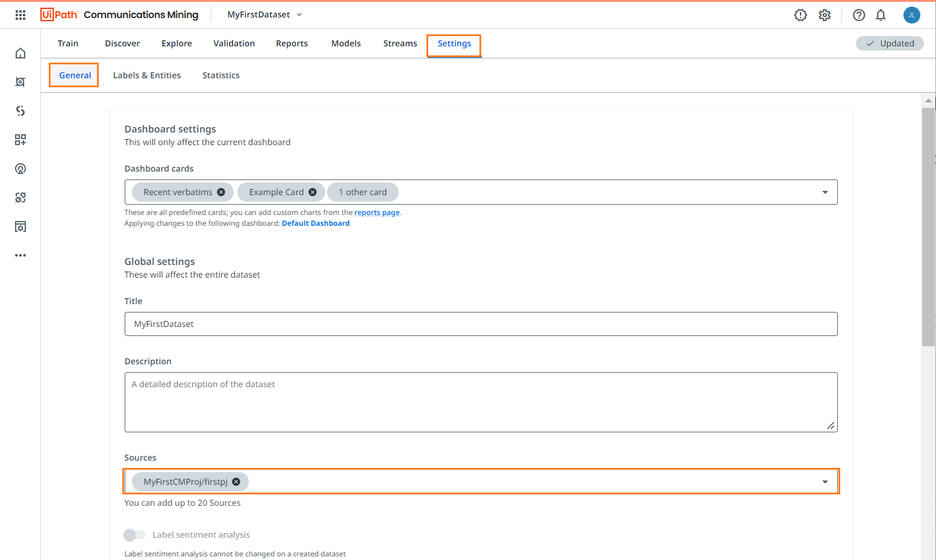Viewport: 936px width, 560px height.
Task: Go to the Explore tab
Action: [x=176, y=43]
